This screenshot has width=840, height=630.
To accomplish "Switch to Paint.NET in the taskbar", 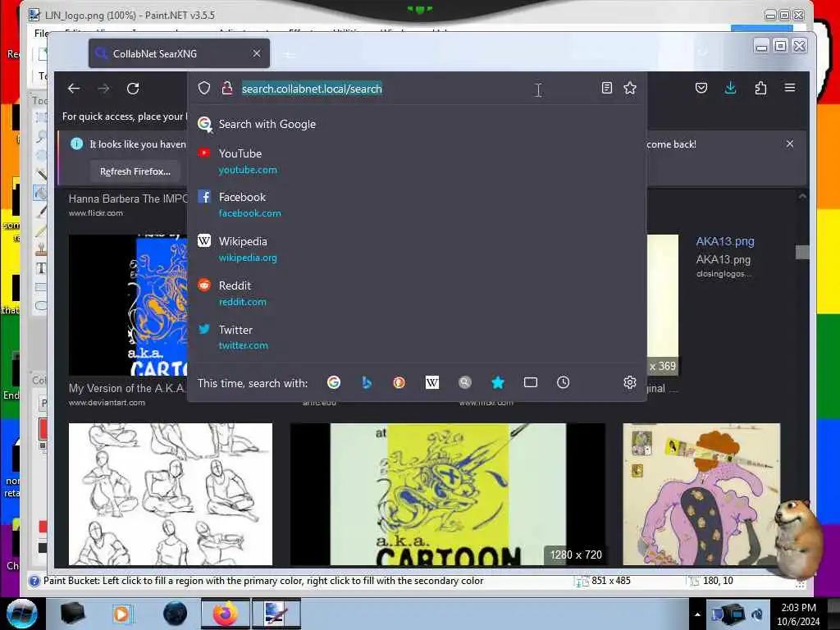I will coord(276,614).
